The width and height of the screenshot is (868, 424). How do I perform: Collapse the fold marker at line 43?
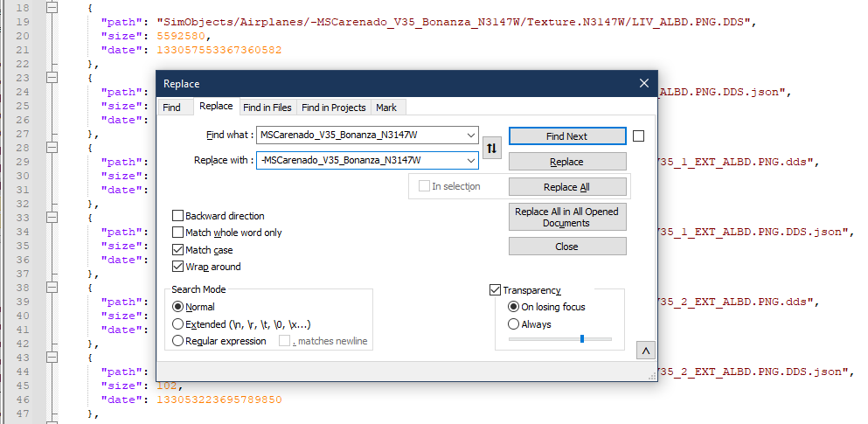(52, 358)
